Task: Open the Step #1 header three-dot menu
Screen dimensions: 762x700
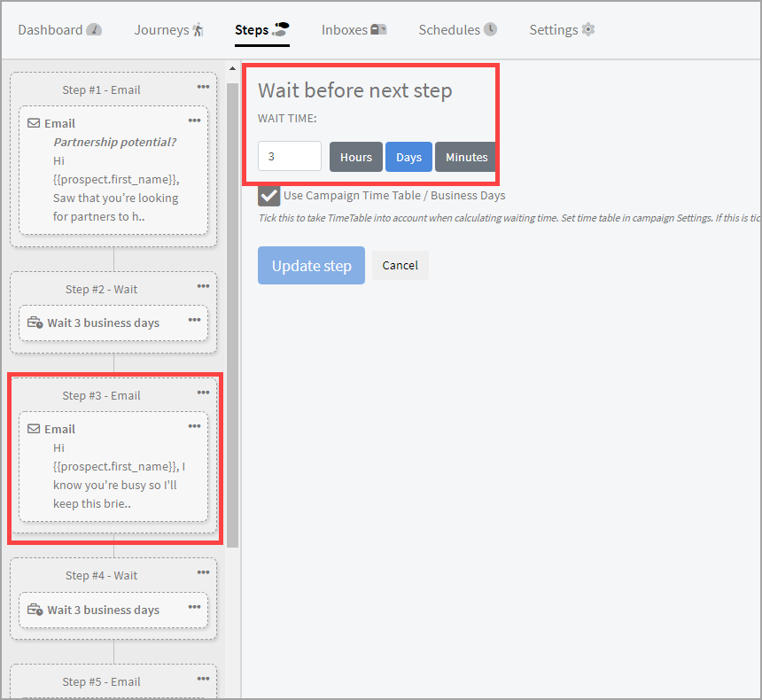Action: [x=203, y=87]
